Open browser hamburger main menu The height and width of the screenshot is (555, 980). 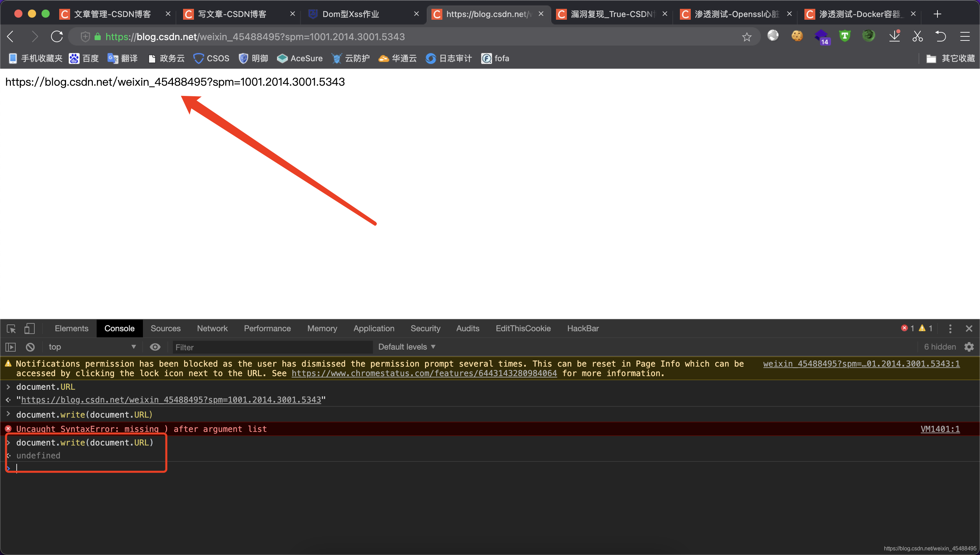coord(965,37)
